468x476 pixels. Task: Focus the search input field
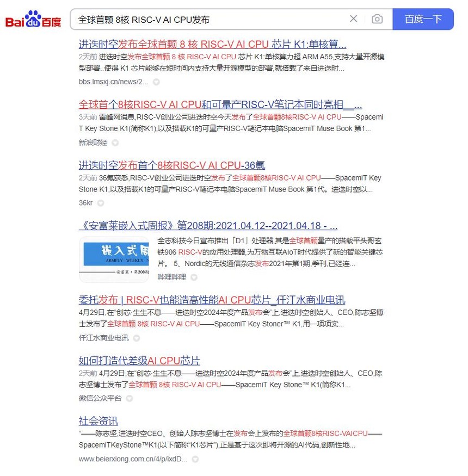tap(210, 20)
